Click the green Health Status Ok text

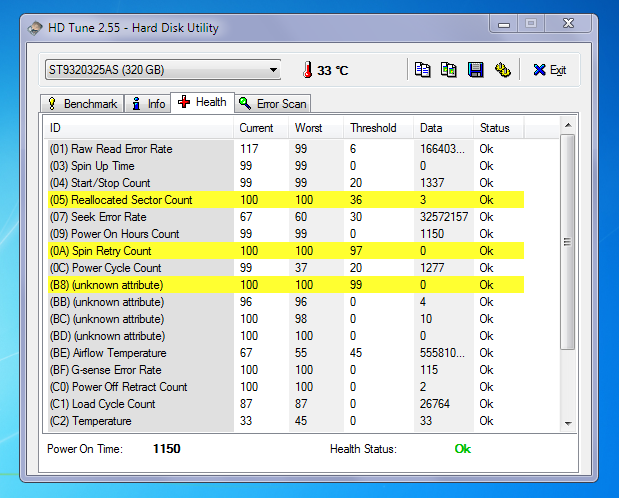coord(463,449)
